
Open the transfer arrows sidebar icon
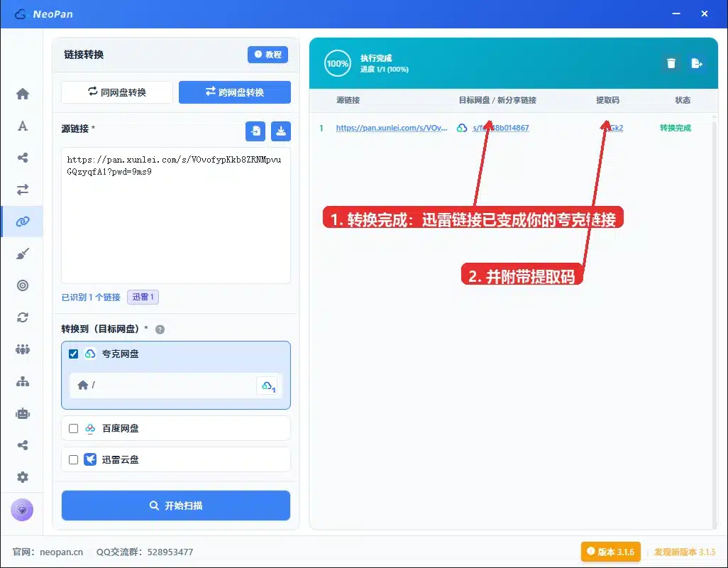click(22, 190)
